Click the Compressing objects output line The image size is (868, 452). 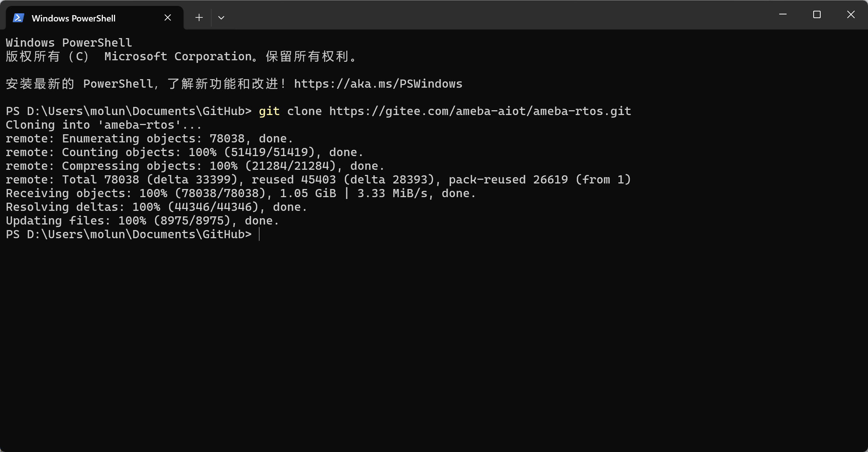[195, 166]
